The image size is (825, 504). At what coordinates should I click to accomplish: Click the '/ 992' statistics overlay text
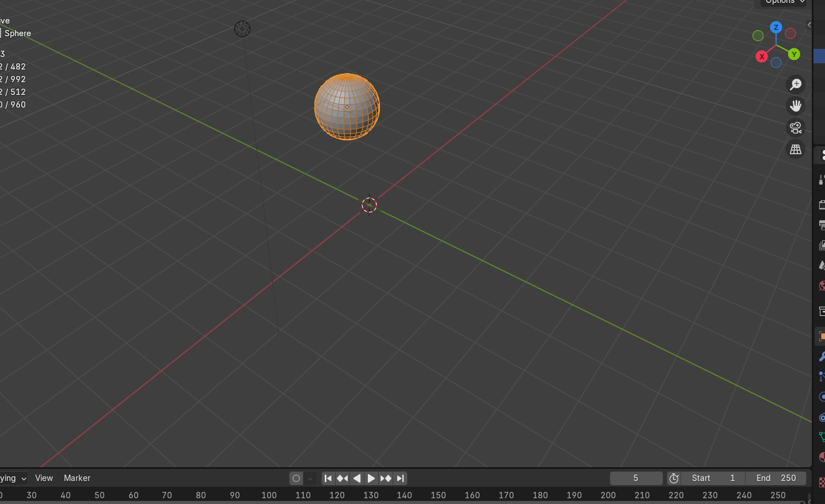coord(16,79)
